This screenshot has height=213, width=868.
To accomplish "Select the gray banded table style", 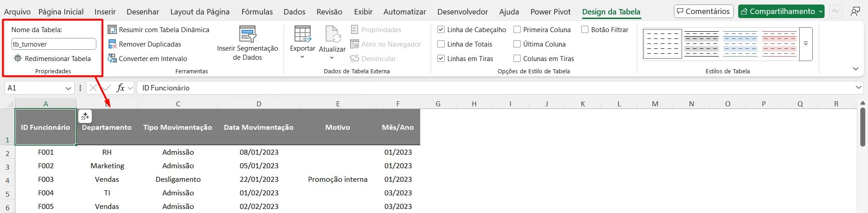I will pyautogui.click(x=702, y=44).
